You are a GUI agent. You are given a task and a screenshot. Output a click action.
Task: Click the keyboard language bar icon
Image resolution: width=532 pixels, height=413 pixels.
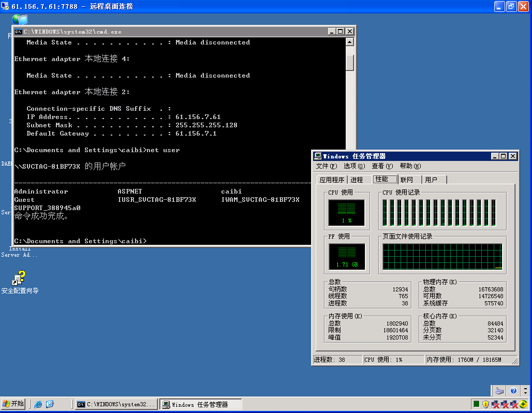pyautogui.click(x=499, y=391)
